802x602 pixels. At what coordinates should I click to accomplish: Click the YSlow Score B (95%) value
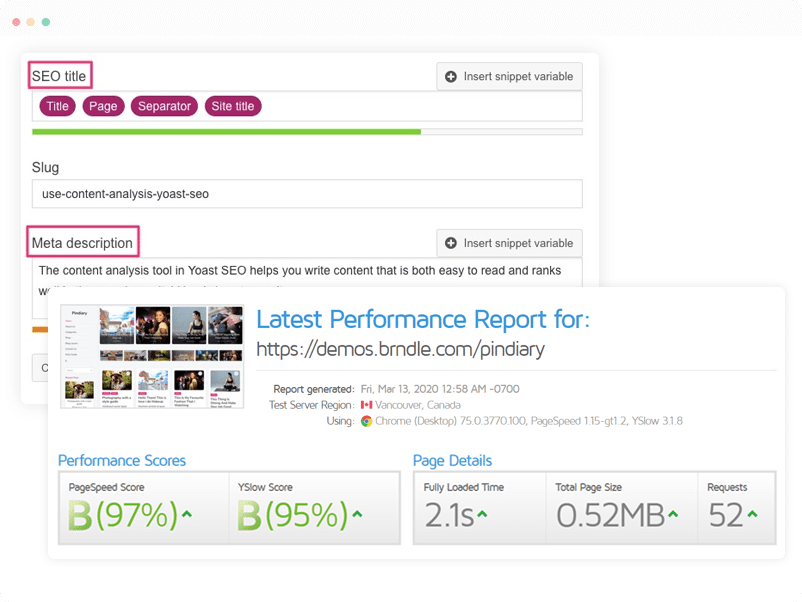click(293, 515)
